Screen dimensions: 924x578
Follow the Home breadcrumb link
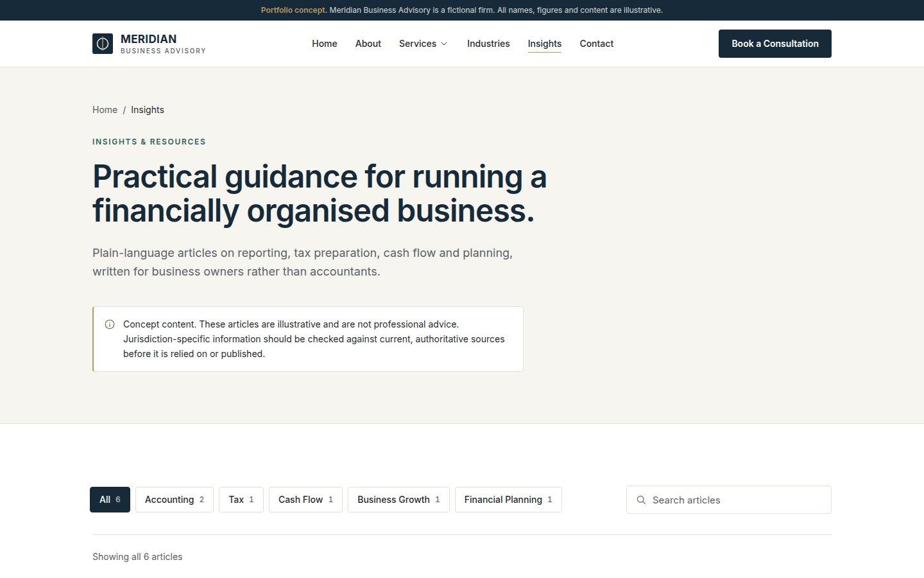pos(105,110)
